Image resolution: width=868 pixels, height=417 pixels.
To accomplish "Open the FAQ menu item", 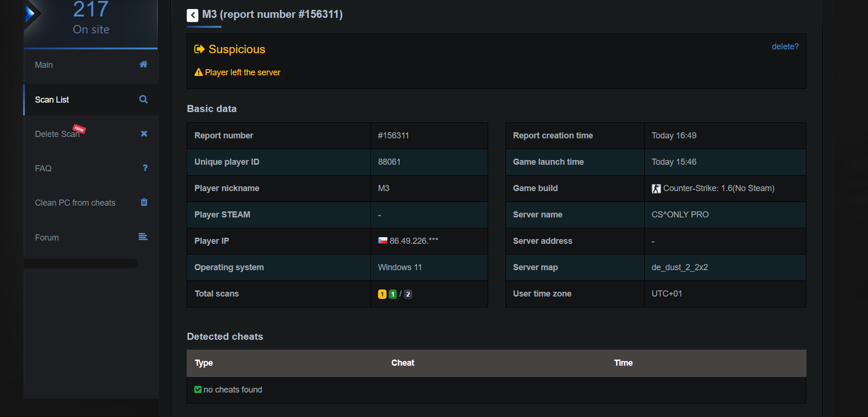I will pyautogui.click(x=43, y=168).
